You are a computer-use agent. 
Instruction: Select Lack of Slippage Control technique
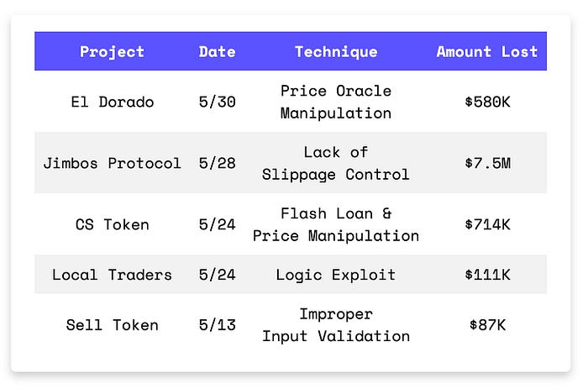[336, 163]
